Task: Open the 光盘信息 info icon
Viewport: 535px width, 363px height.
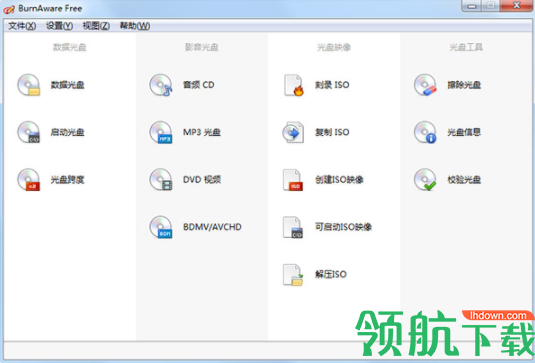Action: 425,132
